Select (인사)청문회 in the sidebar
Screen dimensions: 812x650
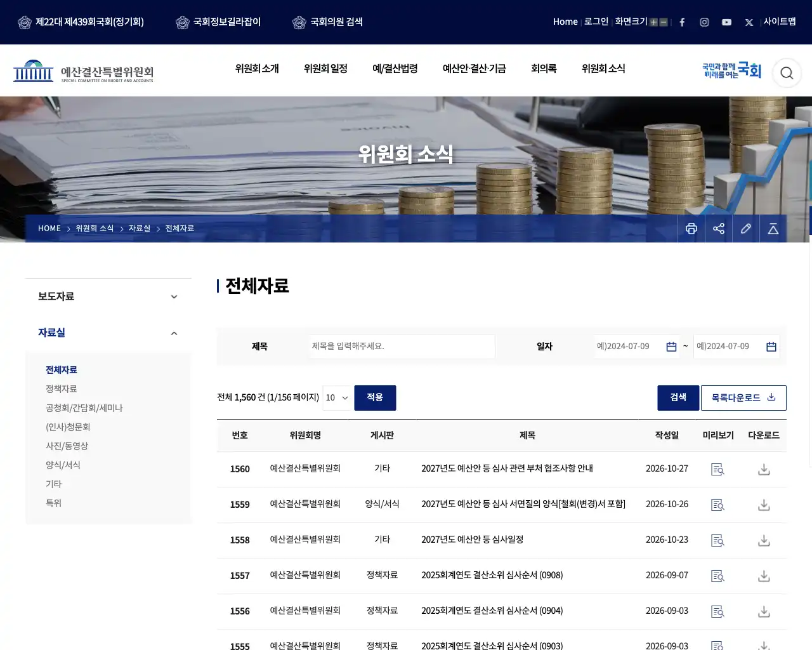(x=68, y=427)
